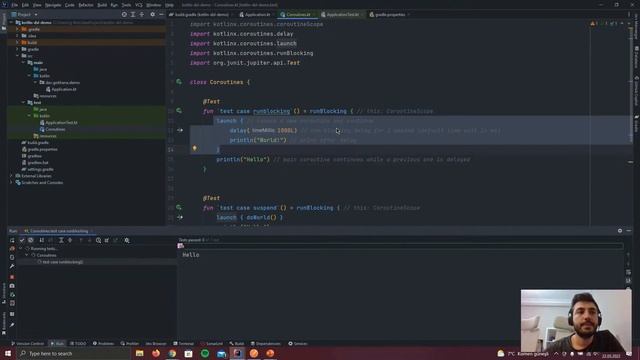Collapse Coroutines node in test results tree
The image size is (640, 360).
click(27, 255)
